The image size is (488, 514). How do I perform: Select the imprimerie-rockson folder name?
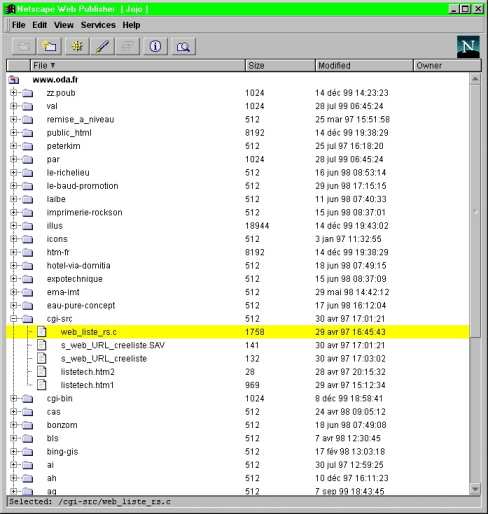pos(84,212)
